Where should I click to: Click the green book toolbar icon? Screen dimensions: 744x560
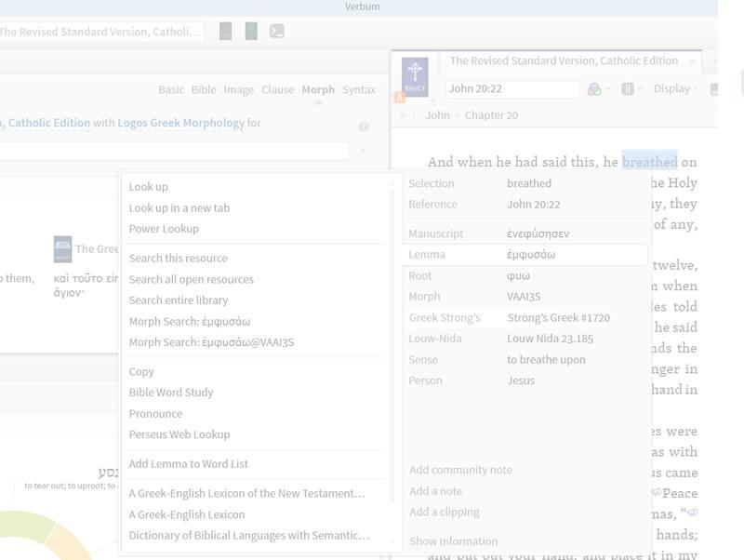click(x=251, y=32)
